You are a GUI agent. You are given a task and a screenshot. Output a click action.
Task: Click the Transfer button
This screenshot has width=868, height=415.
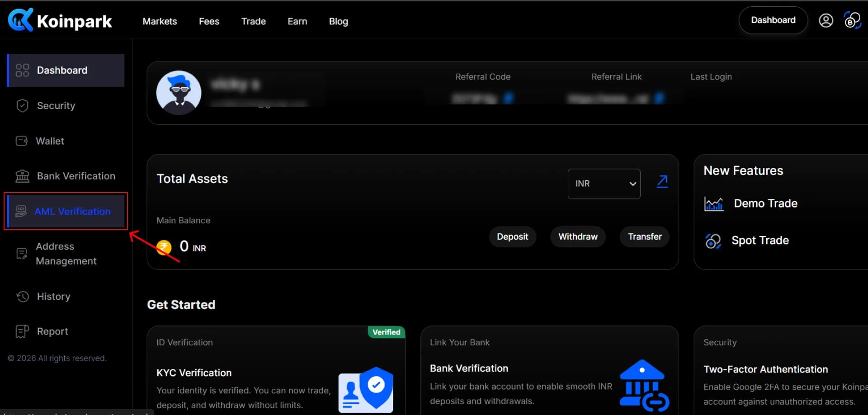(x=645, y=236)
